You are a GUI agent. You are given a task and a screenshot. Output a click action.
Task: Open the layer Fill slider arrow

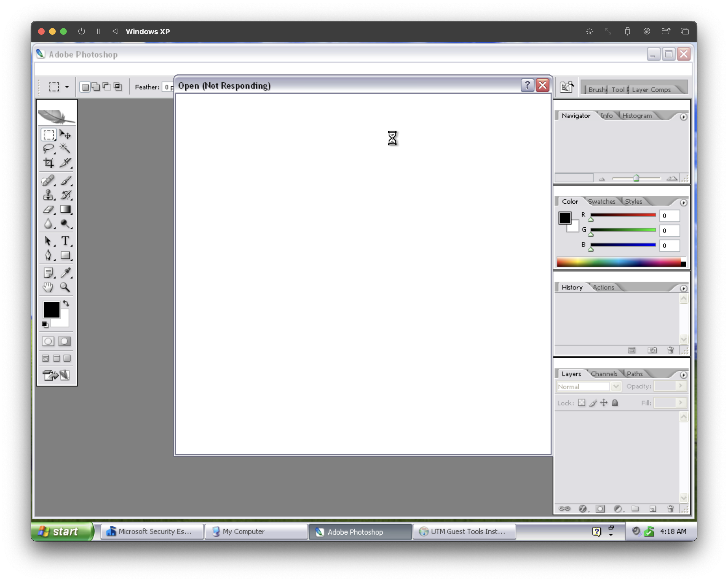[681, 402]
